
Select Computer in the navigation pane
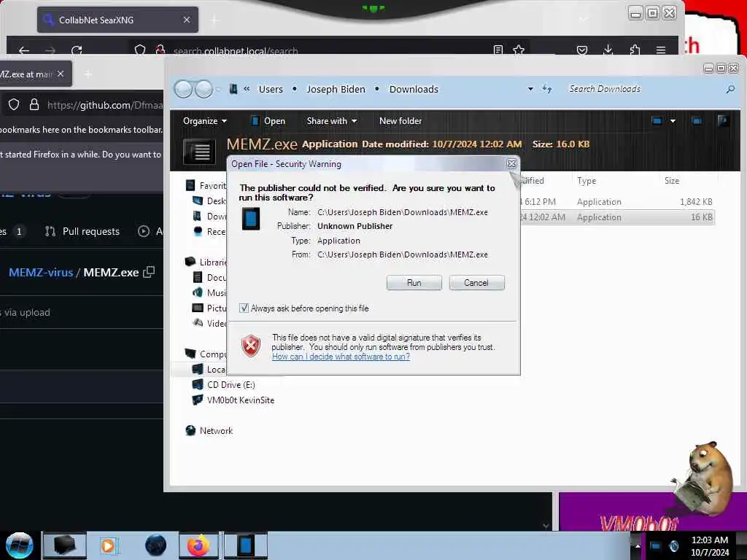[x=206, y=354]
